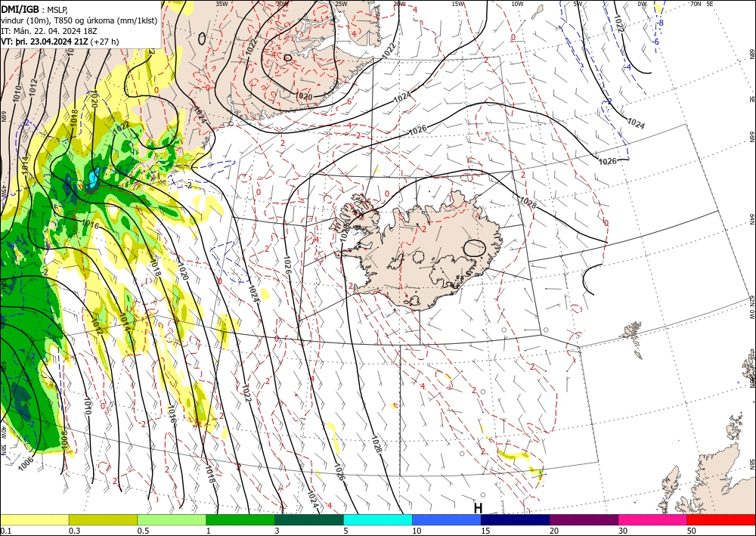Click the '20W' longitude label
This screenshot has height=536, width=756.
399,4
